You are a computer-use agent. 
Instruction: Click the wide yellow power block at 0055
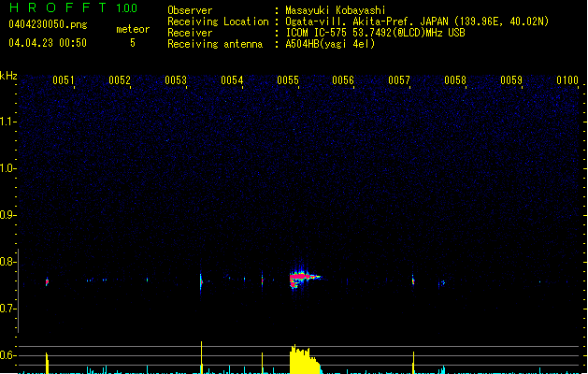pos(305,360)
